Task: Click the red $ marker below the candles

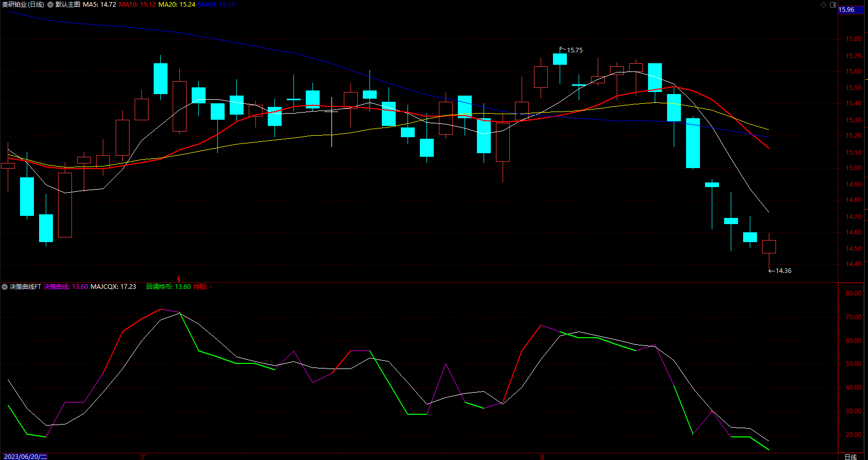Action: click(179, 279)
